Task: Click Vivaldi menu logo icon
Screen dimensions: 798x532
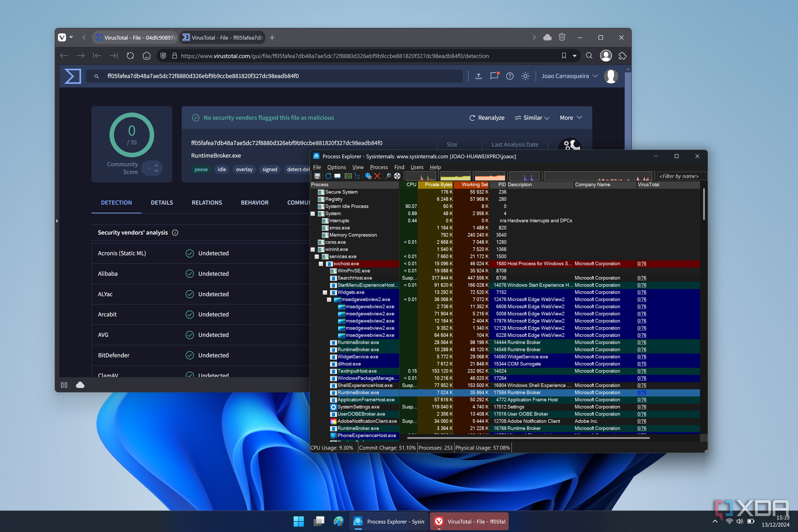Action: [x=62, y=37]
